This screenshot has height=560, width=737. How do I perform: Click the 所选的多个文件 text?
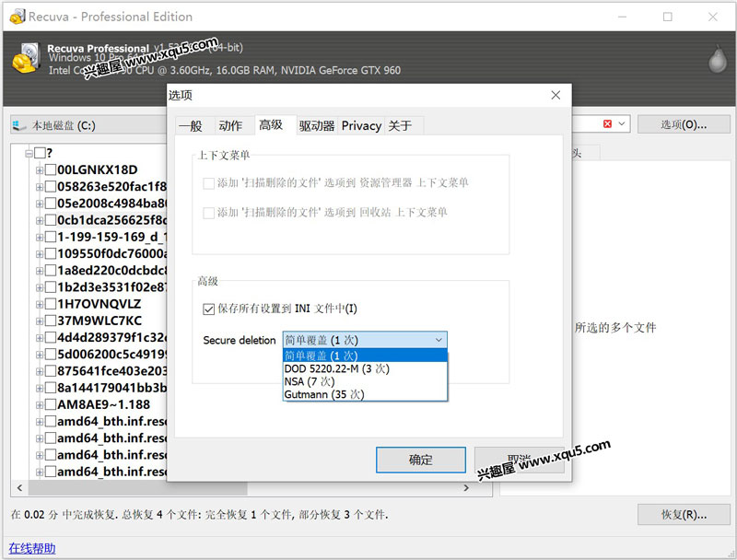(x=615, y=328)
